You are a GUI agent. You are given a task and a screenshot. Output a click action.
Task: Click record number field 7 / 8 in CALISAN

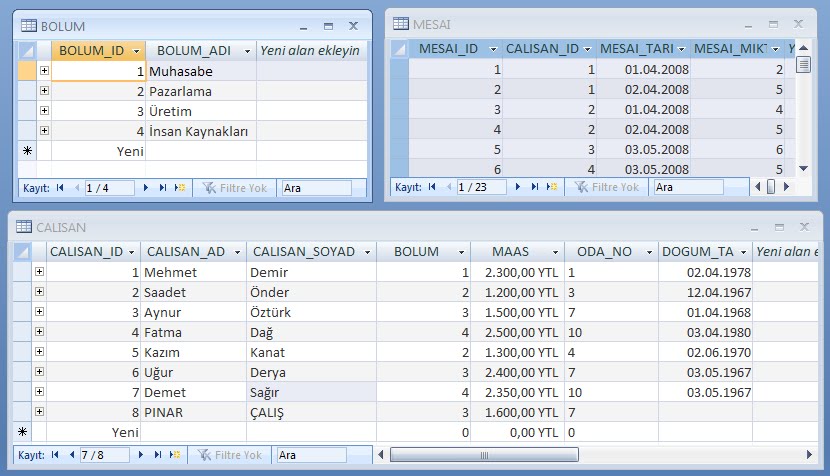click(104, 455)
